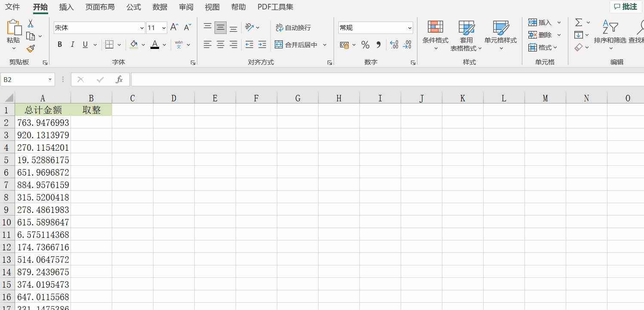This screenshot has width=644, height=310.
Task: Open the 数据 (Data) tab
Action: click(160, 7)
